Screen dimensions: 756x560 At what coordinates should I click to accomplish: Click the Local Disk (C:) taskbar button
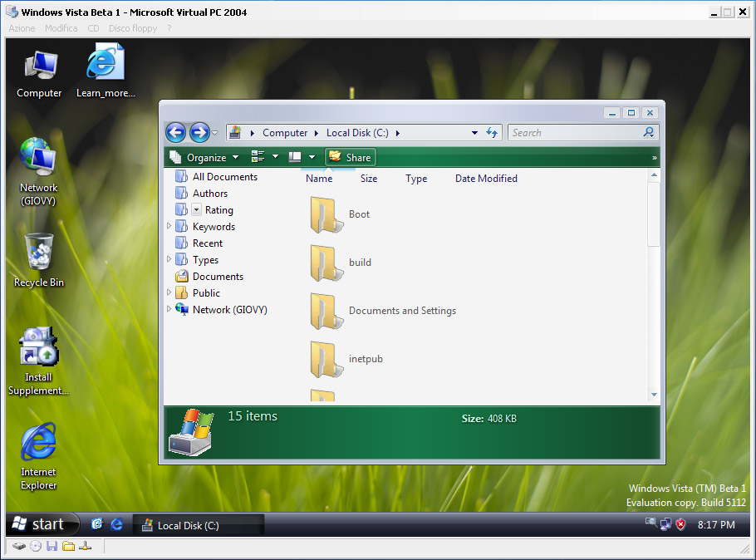(x=199, y=525)
